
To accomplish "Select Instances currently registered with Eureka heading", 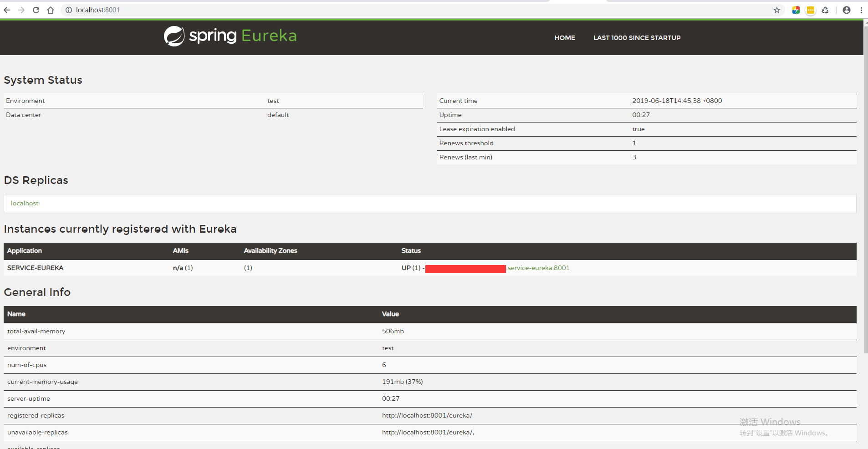I will pos(120,229).
